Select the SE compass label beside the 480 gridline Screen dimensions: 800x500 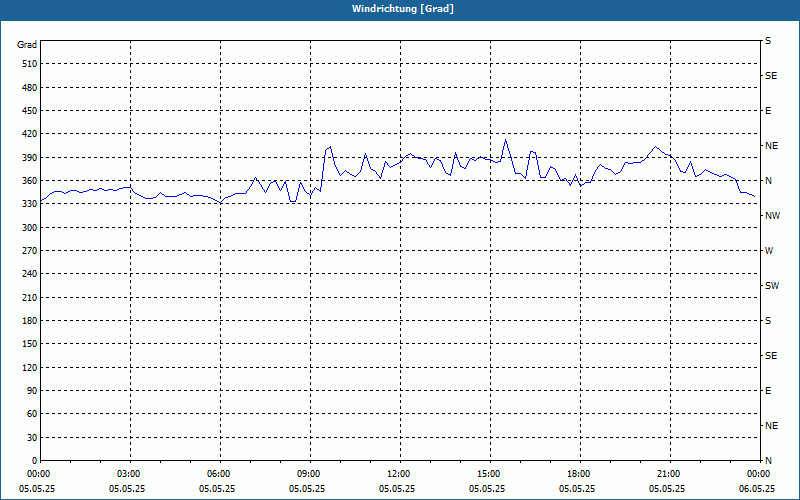771,76
